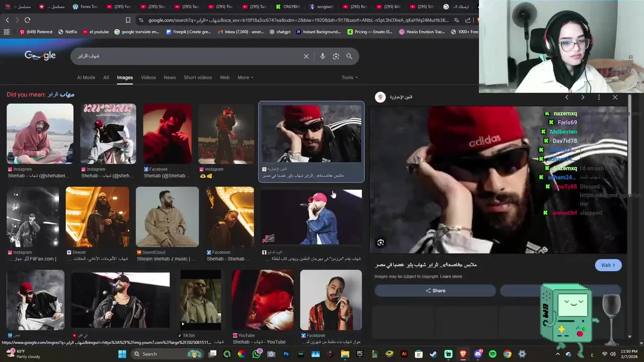Click the address bar URL

click(x=298, y=20)
